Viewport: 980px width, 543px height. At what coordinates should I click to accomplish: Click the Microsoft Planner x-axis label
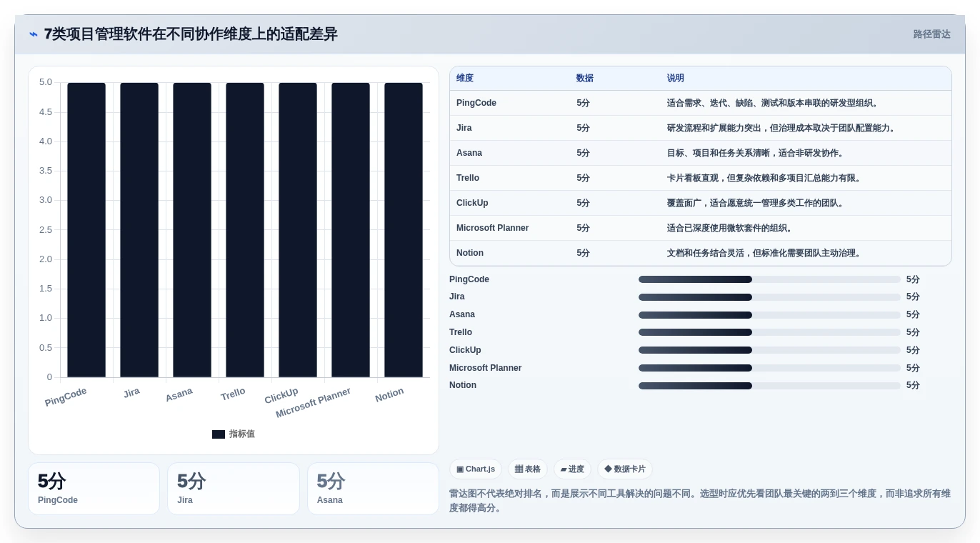313,403
